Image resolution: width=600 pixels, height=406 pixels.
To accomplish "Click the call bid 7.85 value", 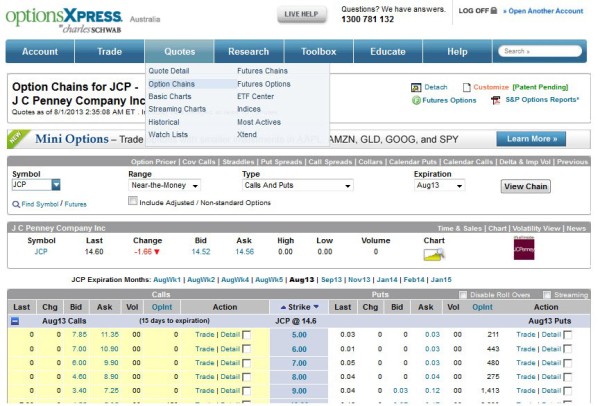I will point(79,335).
